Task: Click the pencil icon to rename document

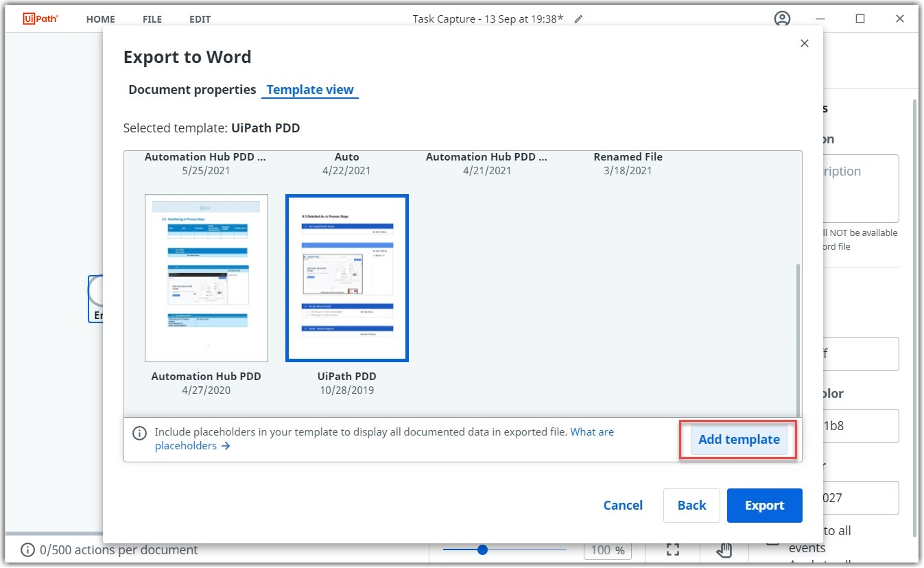Action: pos(578,19)
